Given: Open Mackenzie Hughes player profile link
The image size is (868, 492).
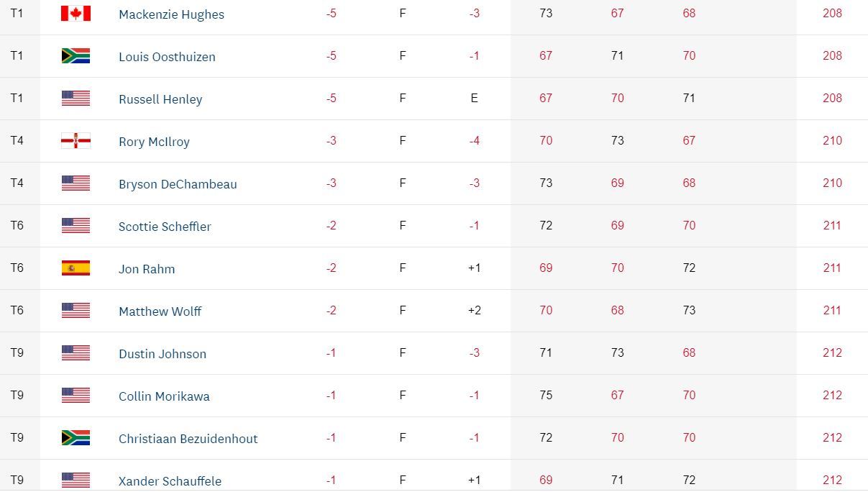Looking at the screenshot, I should [171, 14].
